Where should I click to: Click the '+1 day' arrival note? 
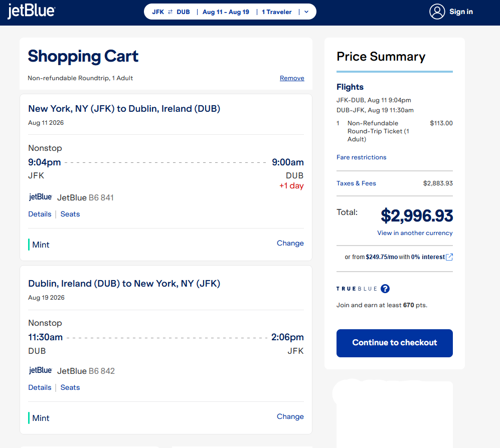coord(291,186)
